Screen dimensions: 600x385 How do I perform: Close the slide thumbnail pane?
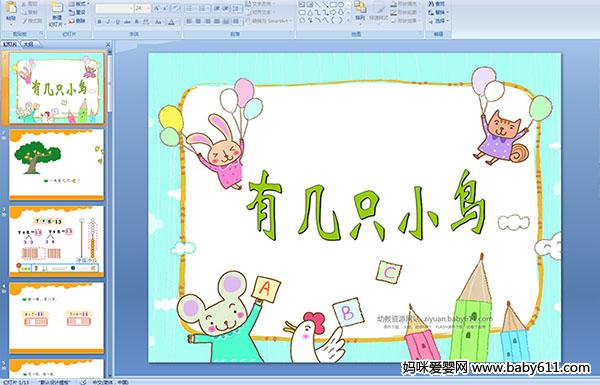coord(108,44)
